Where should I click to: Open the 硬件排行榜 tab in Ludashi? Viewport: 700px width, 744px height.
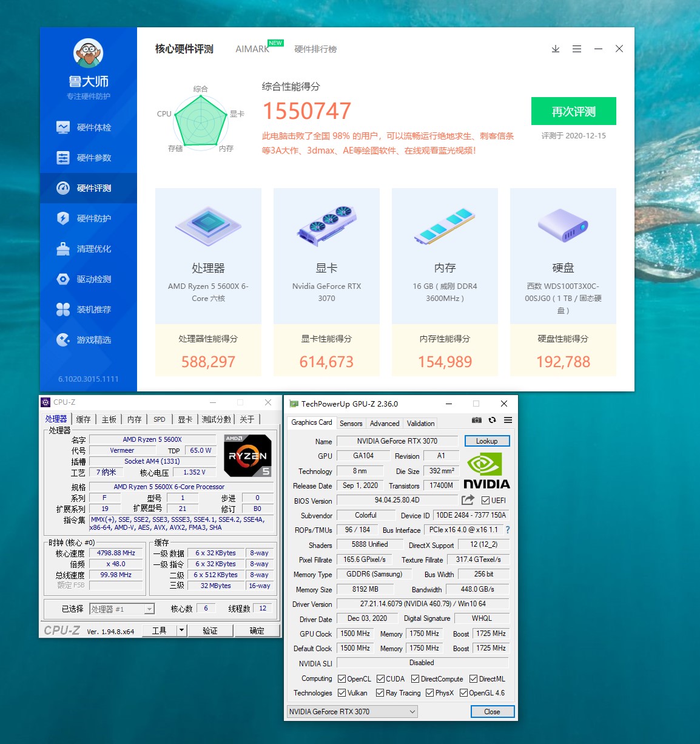[315, 49]
